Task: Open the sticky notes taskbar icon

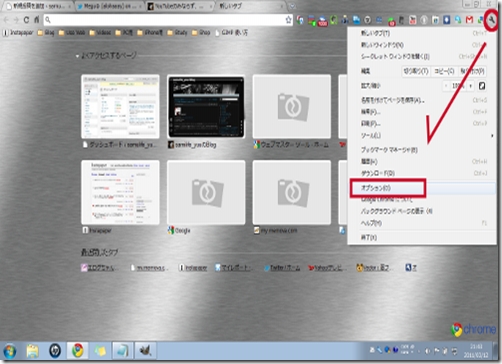Action: click(x=100, y=351)
